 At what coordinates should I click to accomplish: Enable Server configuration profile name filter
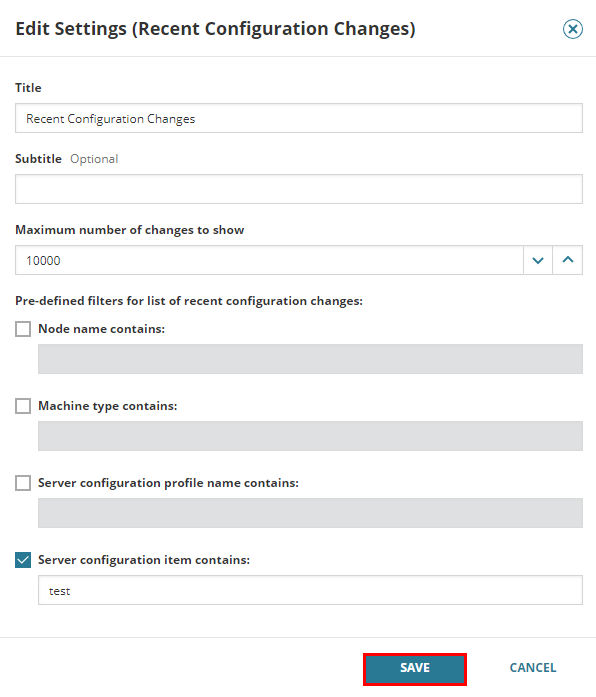click(23, 483)
